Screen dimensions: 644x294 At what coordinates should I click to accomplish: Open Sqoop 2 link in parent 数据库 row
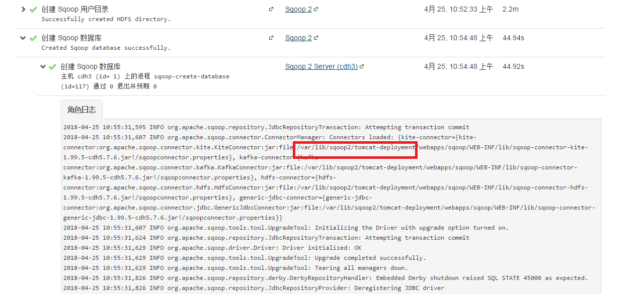298,38
